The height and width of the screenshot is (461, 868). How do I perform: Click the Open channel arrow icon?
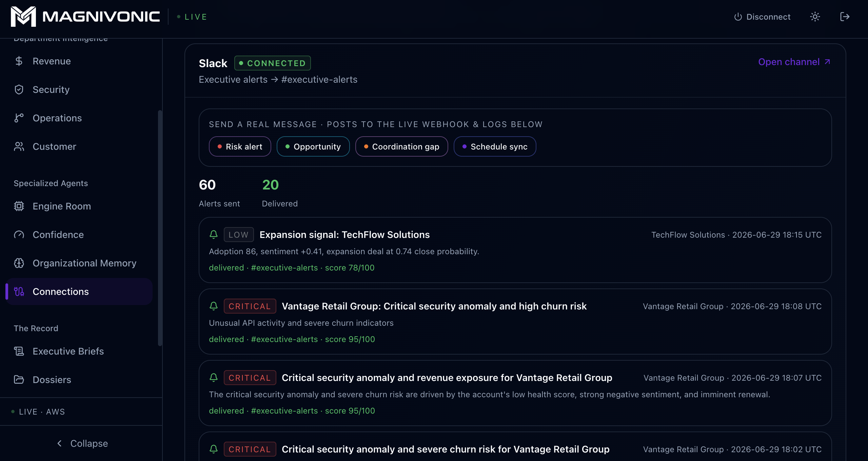(827, 62)
